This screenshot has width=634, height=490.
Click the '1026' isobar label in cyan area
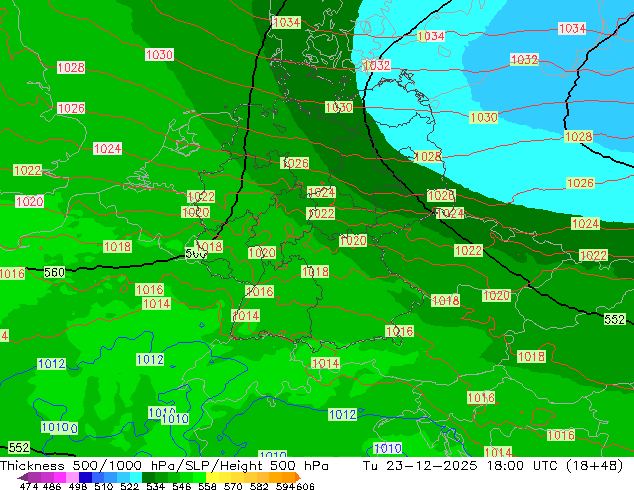click(x=580, y=183)
